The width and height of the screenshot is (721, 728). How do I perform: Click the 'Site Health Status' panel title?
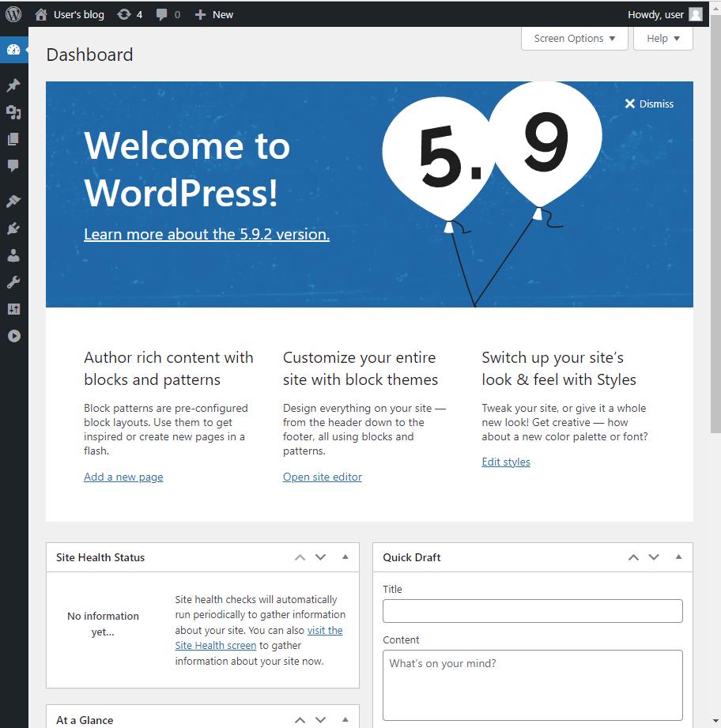click(100, 557)
